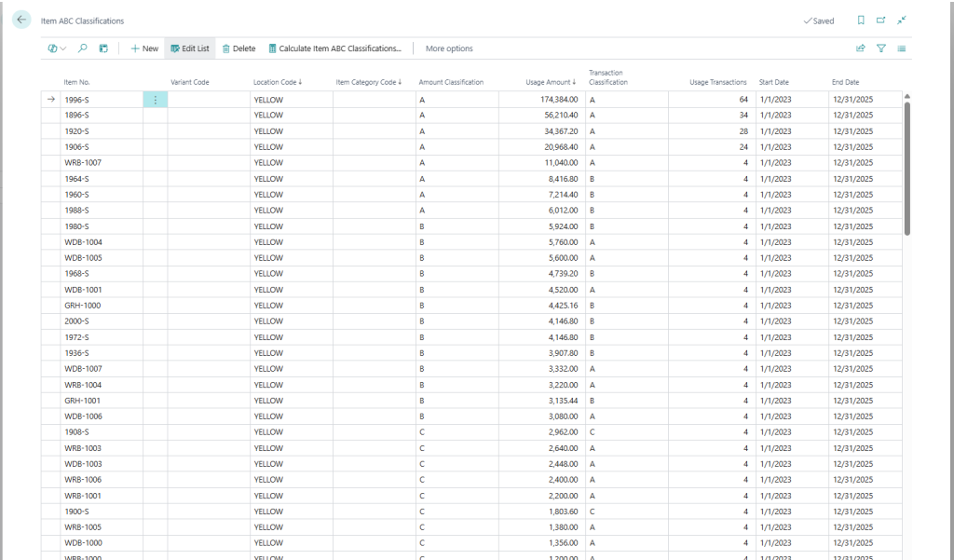Click the collapse page arrows icon
Screen dimensions: 954x560
point(901,20)
